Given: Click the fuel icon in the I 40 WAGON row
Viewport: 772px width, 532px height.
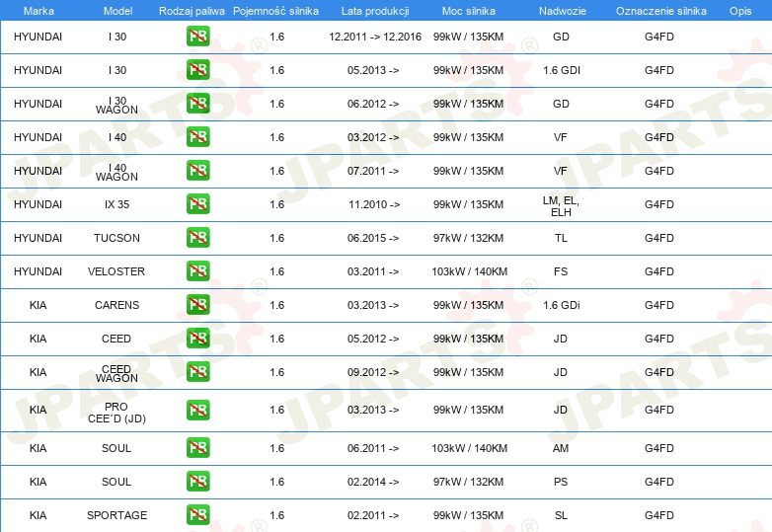Looking at the screenshot, I should [x=197, y=171].
